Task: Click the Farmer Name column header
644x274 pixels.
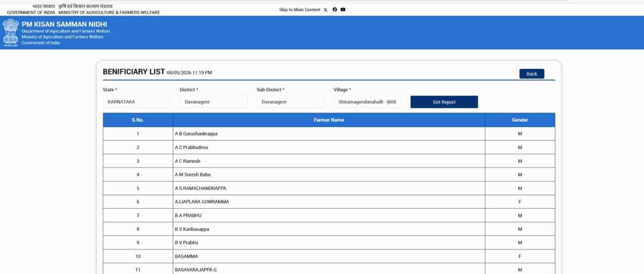Action: click(x=329, y=120)
